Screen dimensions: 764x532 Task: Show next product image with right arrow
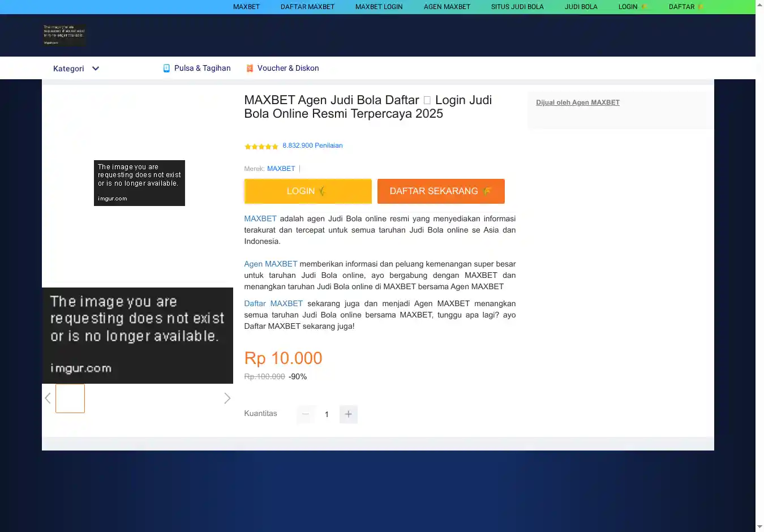tap(227, 398)
